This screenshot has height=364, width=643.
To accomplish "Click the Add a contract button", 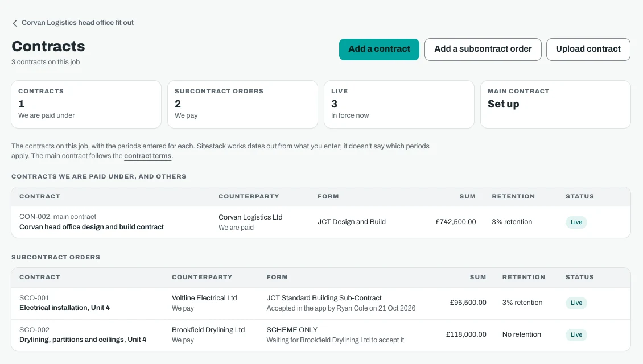I will tap(379, 49).
